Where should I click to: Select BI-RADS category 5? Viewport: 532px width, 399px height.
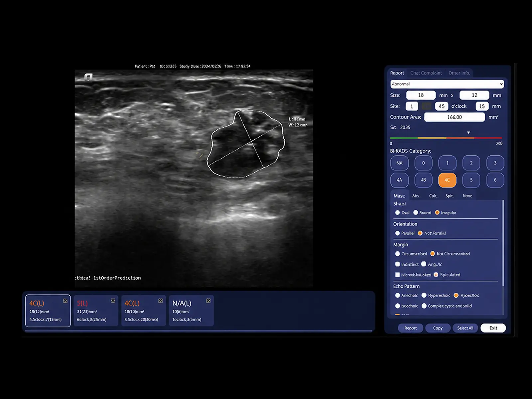point(471,180)
